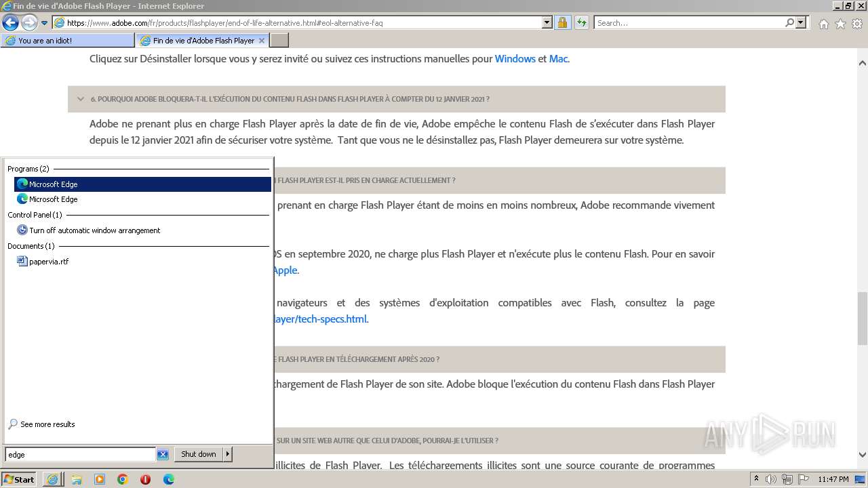Open Favorites star icon
This screenshot has height=488, width=868.
840,24
